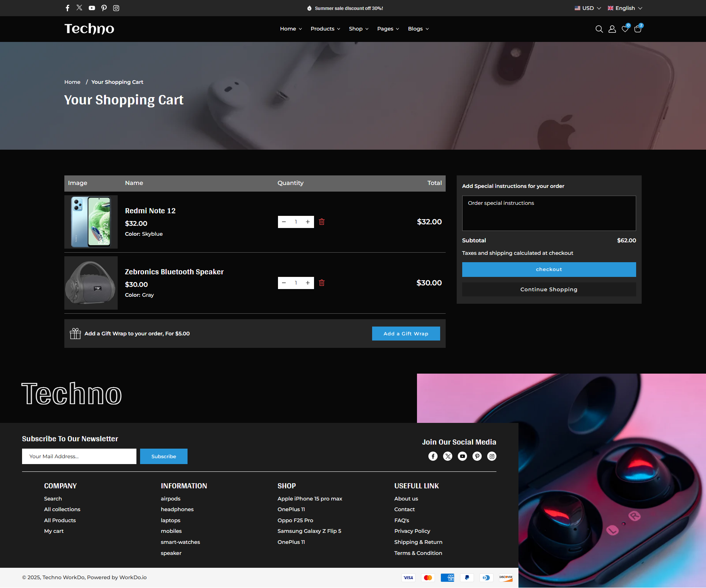Open the wishlist heart icon
The width and height of the screenshot is (706, 588).
point(625,29)
